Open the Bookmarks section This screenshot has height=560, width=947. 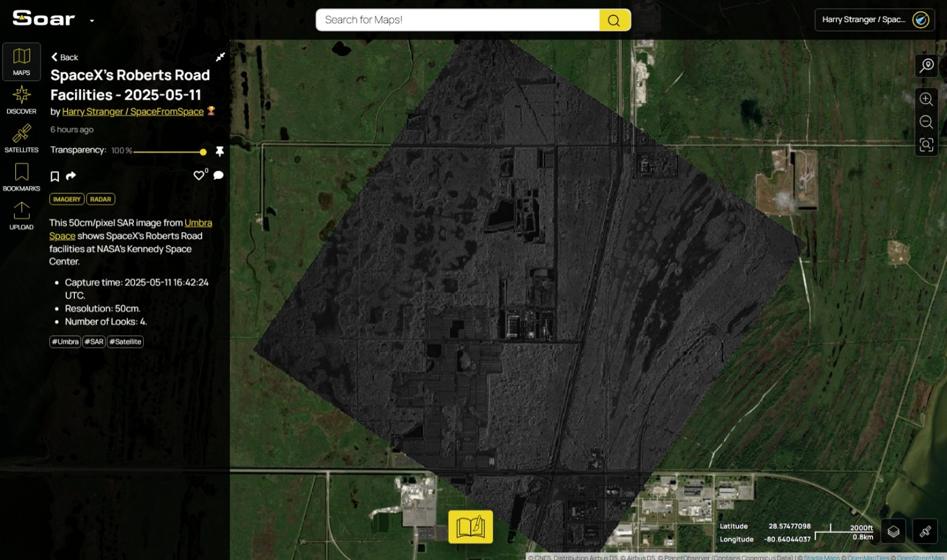22,177
